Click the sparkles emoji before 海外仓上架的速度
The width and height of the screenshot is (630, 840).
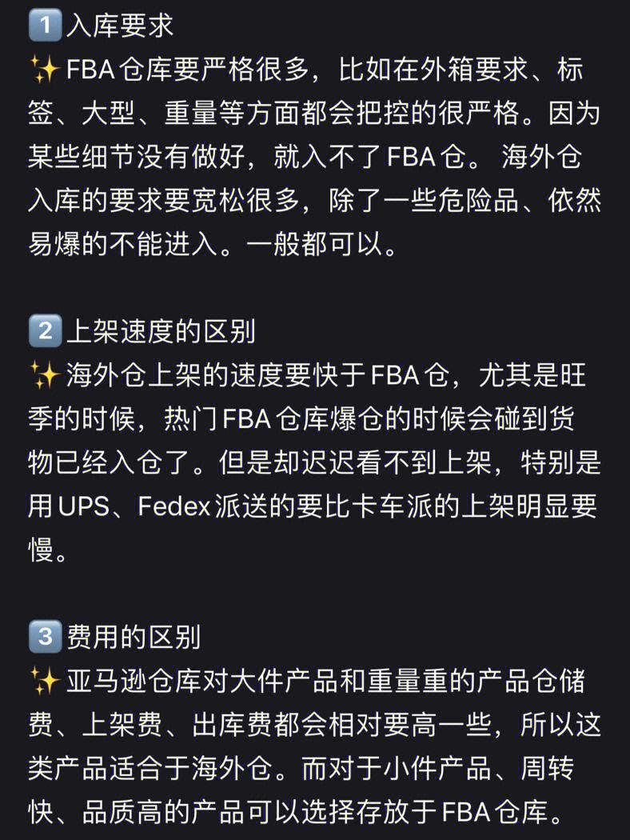[x=44, y=375]
